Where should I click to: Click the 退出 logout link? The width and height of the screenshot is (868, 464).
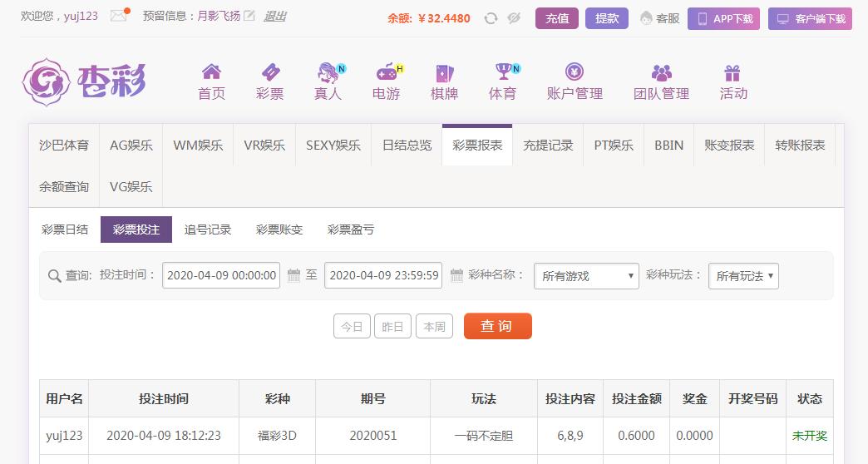[274, 16]
